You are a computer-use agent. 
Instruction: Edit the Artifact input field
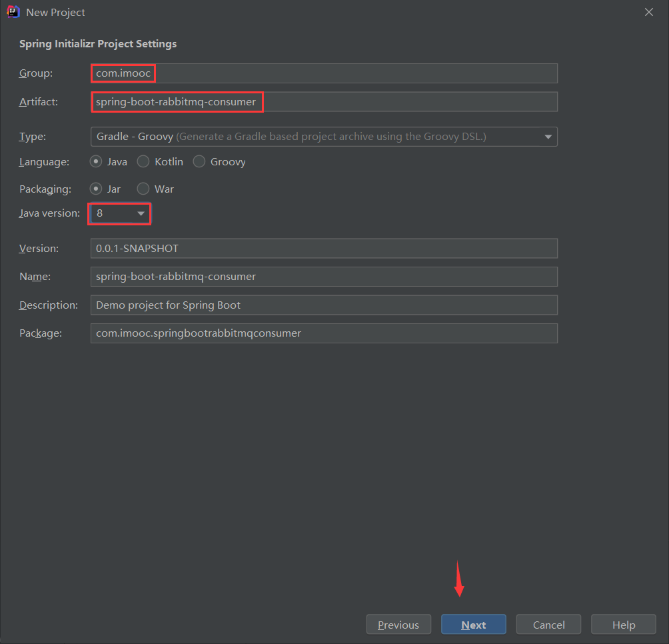324,102
